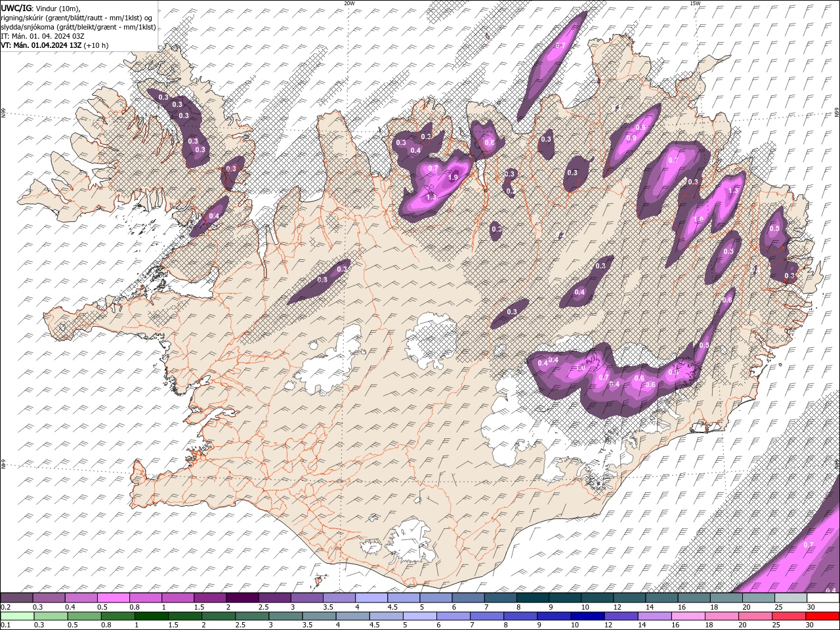Pick the pink bottom-row swatch between 16 and 18
The width and height of the screenshot is (840, 630).
(688, 616)
